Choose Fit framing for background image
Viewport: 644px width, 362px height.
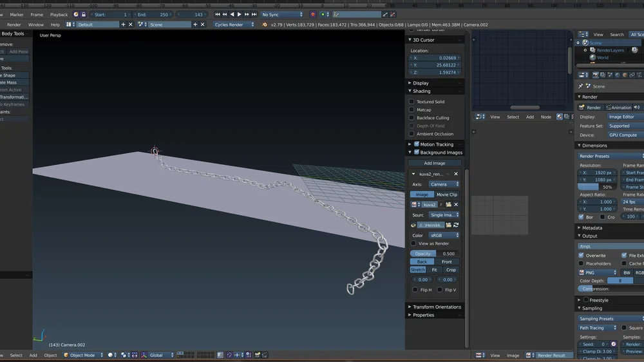[x=434, y=270]
